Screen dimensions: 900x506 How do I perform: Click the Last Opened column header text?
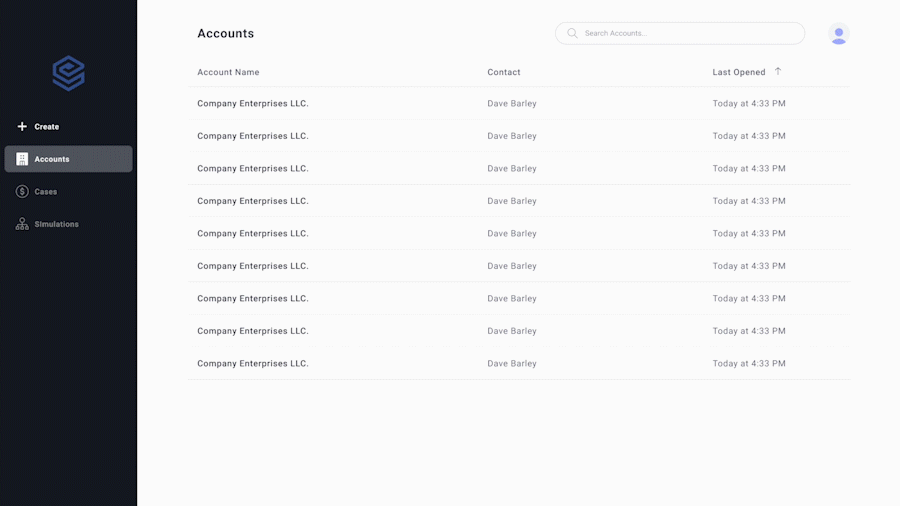pos(738,72)
